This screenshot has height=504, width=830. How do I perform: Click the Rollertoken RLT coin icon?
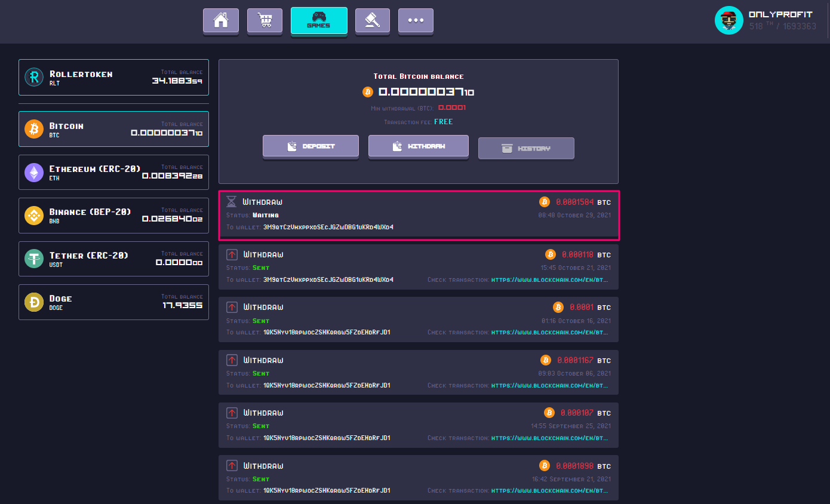click(34, 77)
